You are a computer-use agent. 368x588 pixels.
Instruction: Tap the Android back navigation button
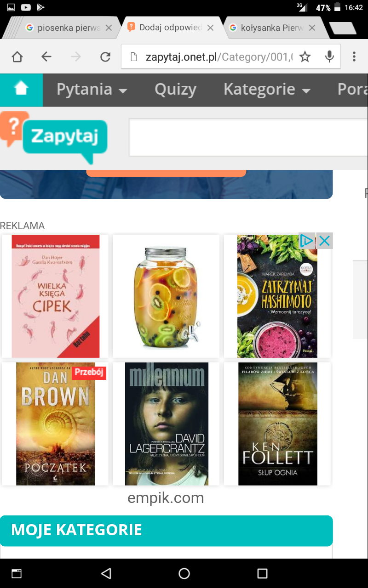tap(106, 573)
